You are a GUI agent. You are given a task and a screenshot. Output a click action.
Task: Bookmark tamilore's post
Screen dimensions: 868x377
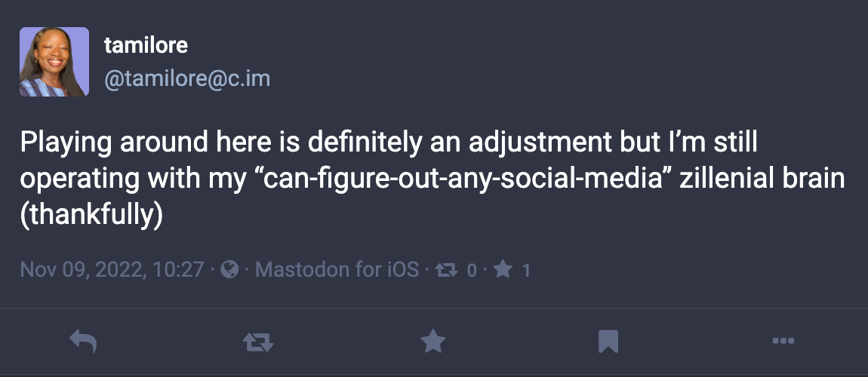608,342
